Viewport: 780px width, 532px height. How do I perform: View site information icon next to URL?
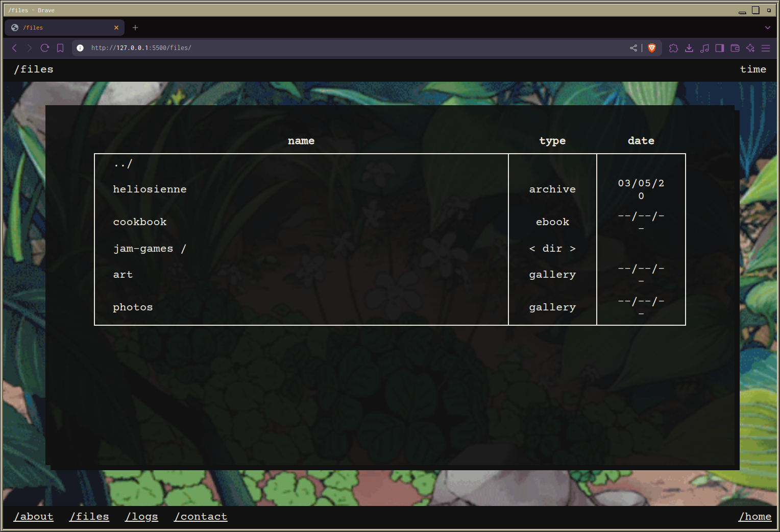pos(80,48)
